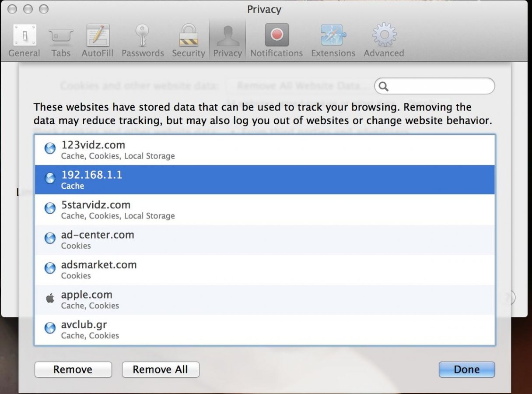Click Remove All button

point(160,369)
